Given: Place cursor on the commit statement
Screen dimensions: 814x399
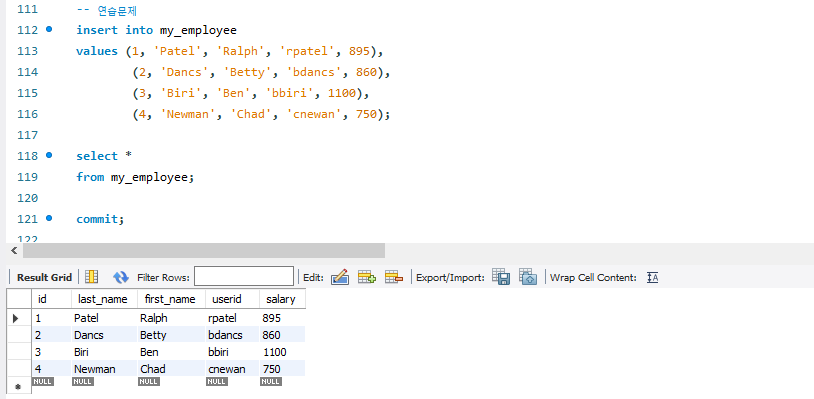Looking at the screenshot, I should 100,219.
